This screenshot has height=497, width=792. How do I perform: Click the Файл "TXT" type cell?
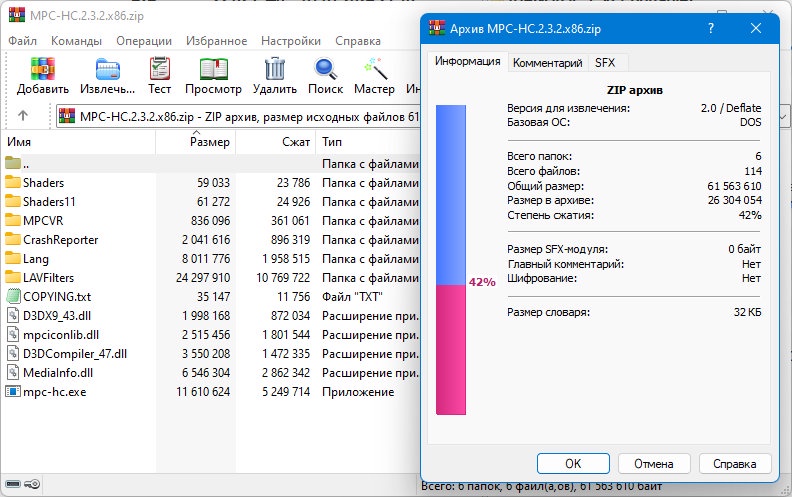pos(353,296)
